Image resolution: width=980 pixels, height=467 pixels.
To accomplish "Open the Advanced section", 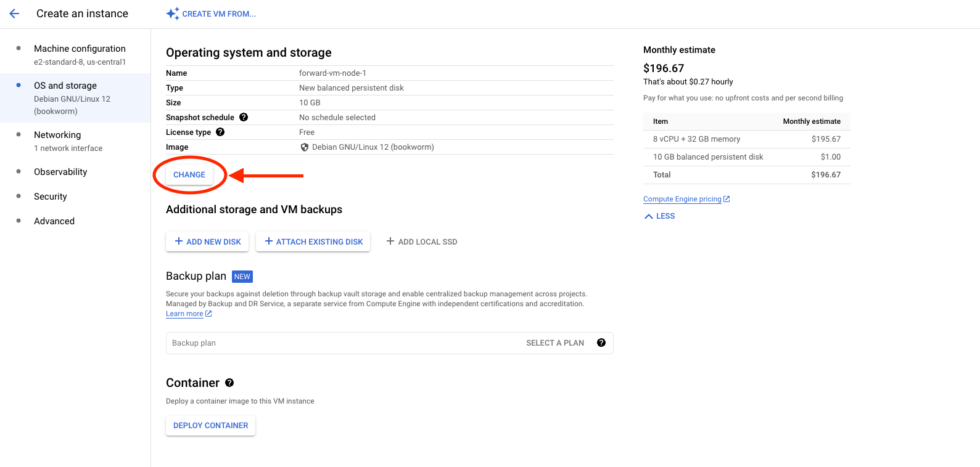I will pyautogui.click(x=54, y=221).
